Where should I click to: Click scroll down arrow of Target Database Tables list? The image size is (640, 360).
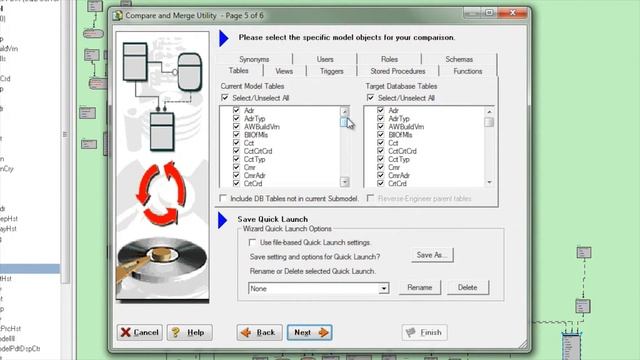pos(489,182)
